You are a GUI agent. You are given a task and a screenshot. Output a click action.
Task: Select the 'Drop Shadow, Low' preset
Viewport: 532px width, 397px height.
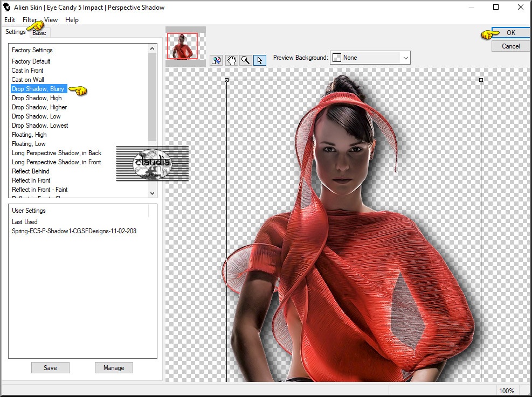[36, 116]
